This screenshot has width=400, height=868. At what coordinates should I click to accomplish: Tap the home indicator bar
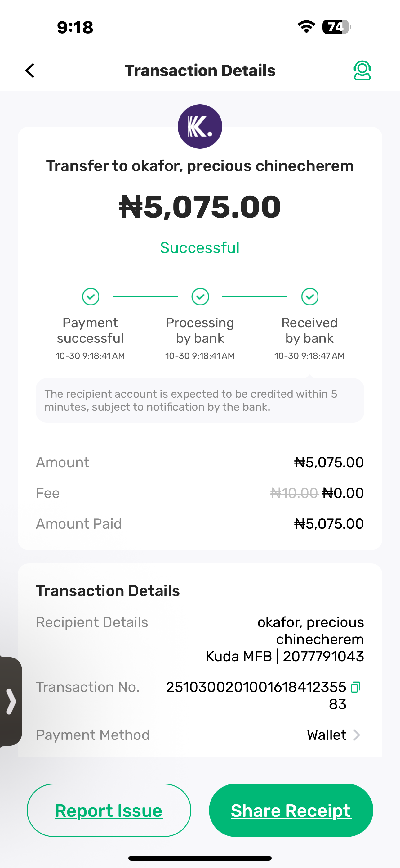click(x=200, y=858)
